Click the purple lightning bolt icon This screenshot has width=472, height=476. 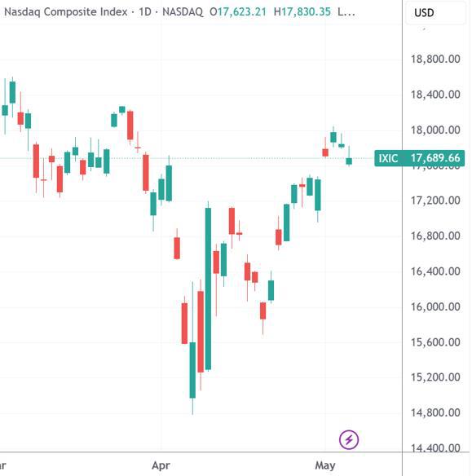pyautogui.click(x=349, y=439)
